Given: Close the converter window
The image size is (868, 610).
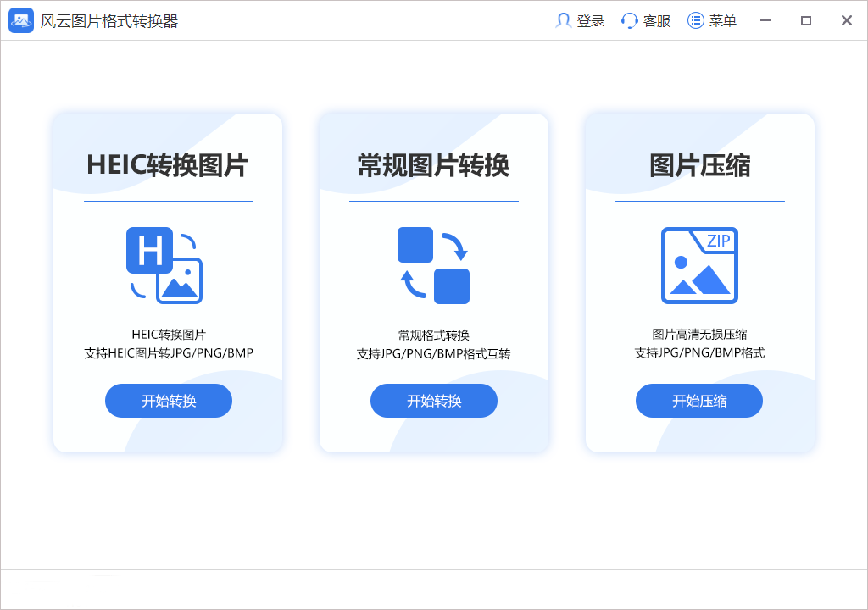Looking at the screenshot, I should [846, 20].
